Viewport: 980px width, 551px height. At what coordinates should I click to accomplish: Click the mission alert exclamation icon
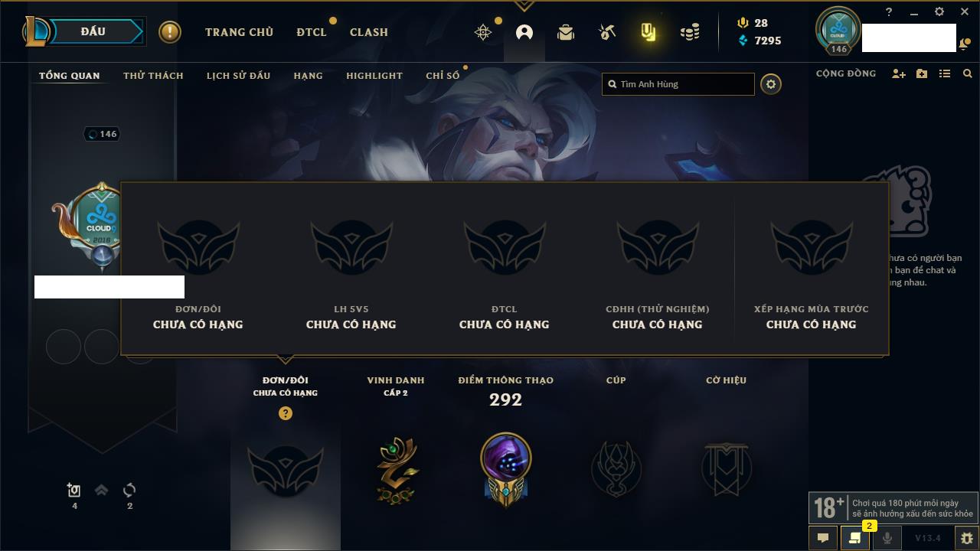(x=170, y=32)
